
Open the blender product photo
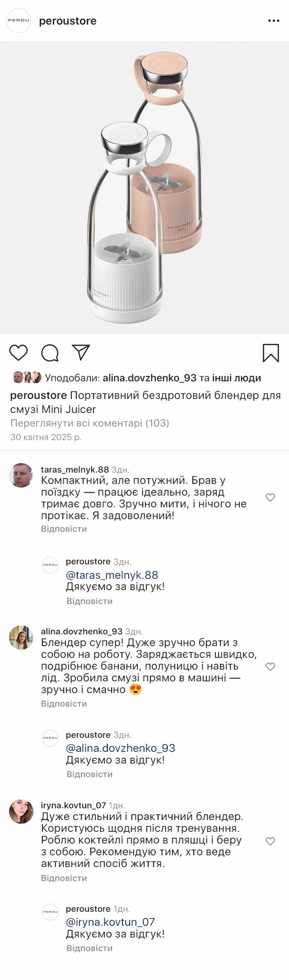tap(144, 188)
